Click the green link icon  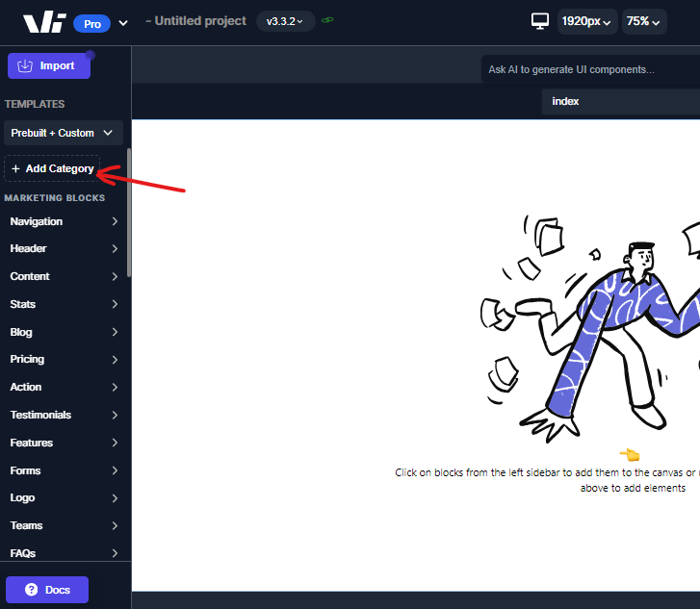tap(327, 20)
